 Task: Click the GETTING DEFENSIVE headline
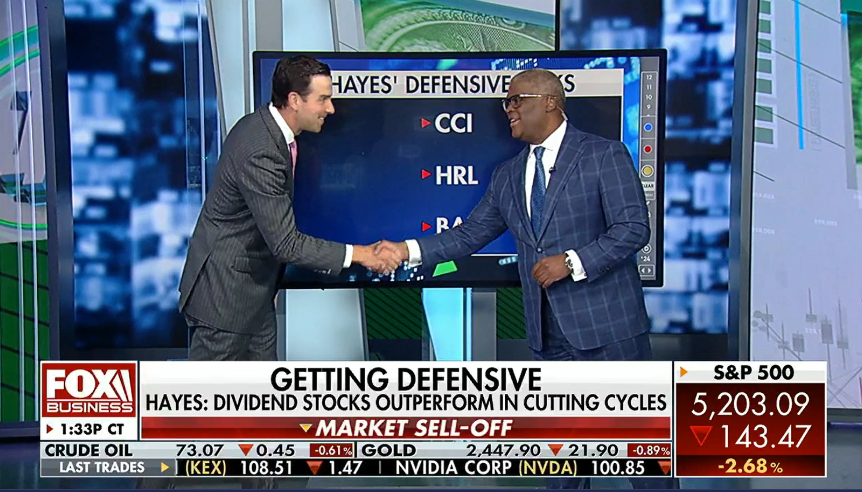click(x=406, y=379)
